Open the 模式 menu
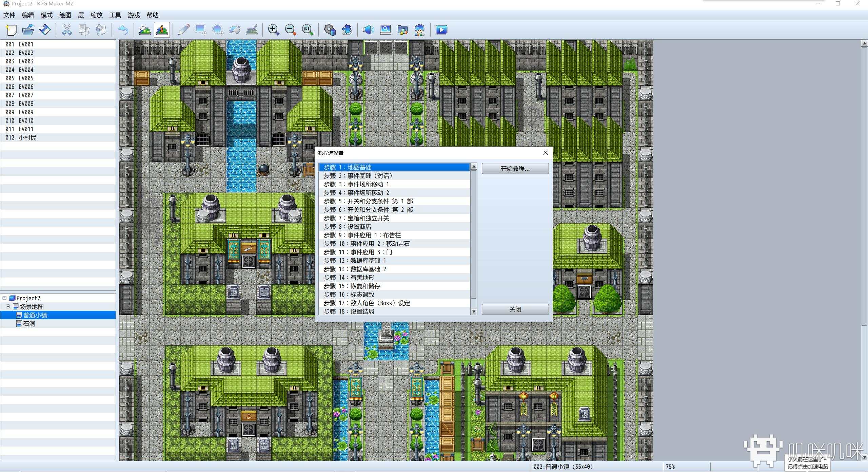The height and width of the screenshot is (472, 868). tap(46, 15)
